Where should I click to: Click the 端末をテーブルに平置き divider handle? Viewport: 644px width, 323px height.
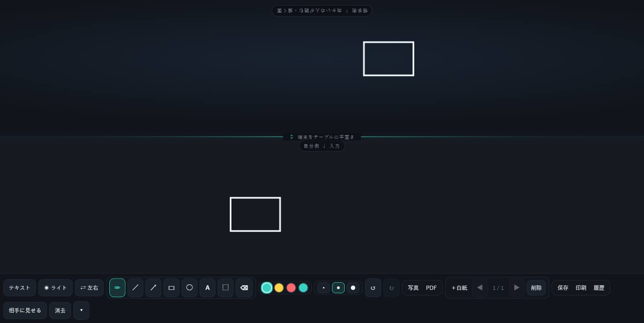322,137
